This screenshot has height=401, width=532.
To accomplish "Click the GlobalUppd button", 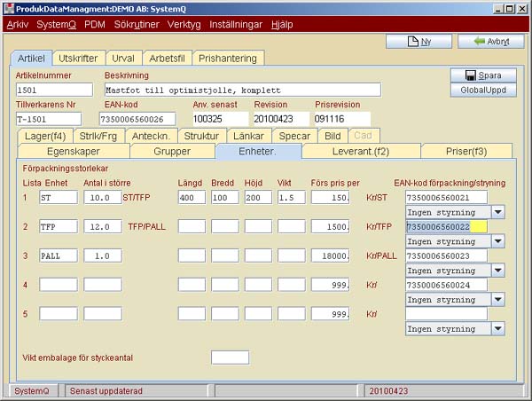I will (x=482, y=90).
